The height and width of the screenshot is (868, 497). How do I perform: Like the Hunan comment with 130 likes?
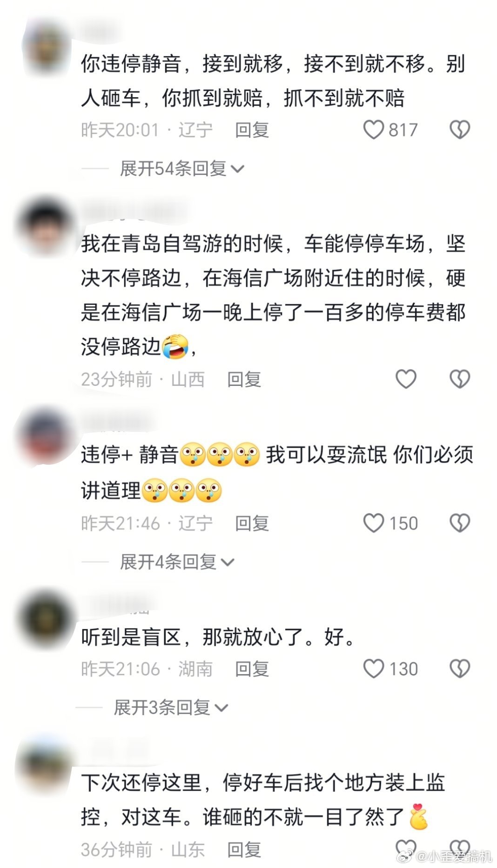click(373, 669)
